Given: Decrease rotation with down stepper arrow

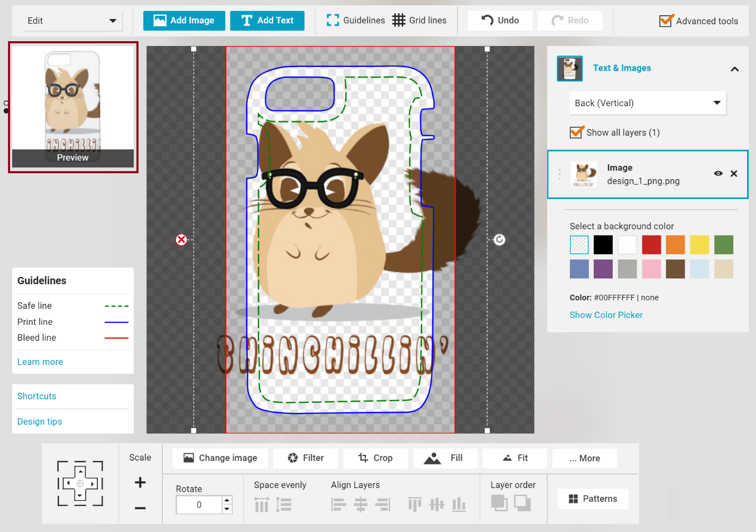Looking at the screenshot, I should (227, 509).
